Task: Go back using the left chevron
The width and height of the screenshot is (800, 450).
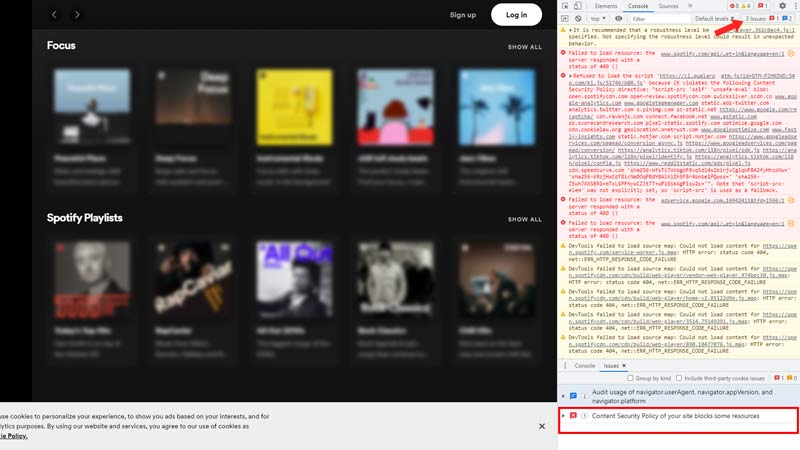Action: (x=54, y=15)
